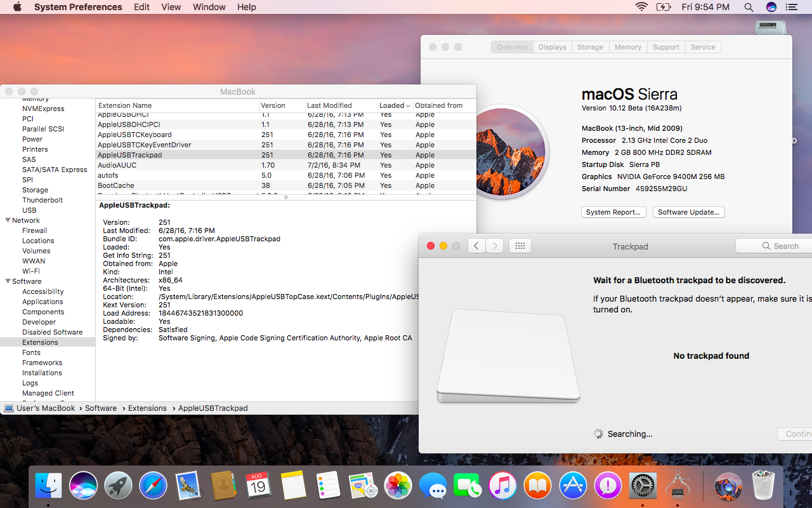
Task: Select Disabled Software in sidebar
Action: click(x=53, y=332)
